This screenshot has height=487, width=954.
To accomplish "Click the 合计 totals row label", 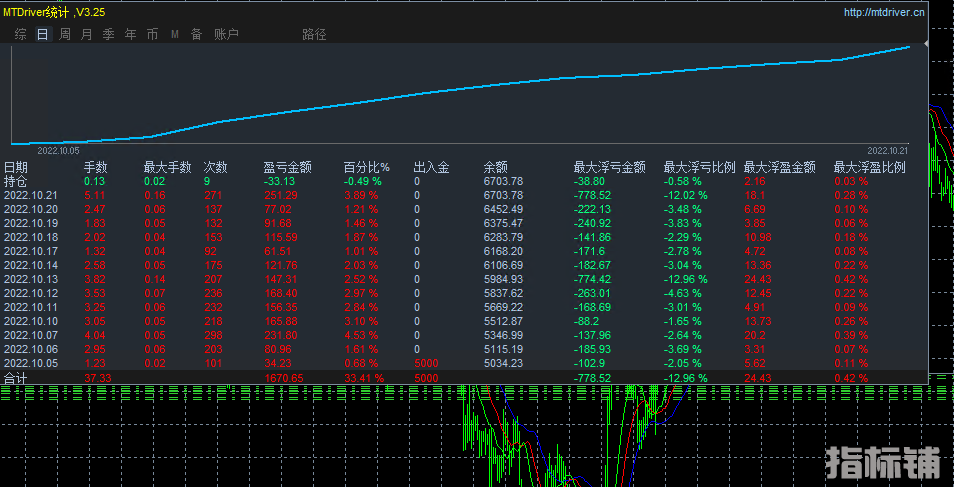I will [x=15, y=378].
